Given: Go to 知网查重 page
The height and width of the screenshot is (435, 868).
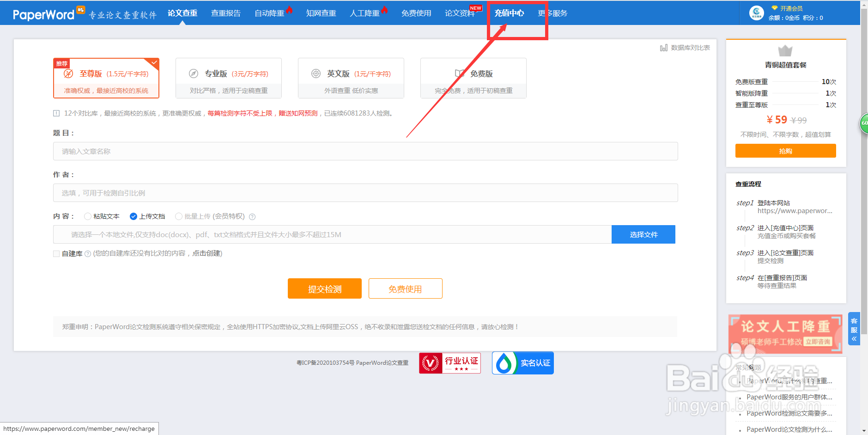Looking at the screenshot, I should coord(321,13).
